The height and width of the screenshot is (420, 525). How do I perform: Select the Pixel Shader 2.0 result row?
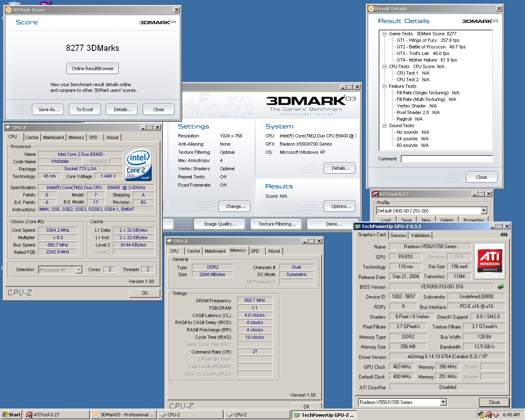tap(418, 112)
